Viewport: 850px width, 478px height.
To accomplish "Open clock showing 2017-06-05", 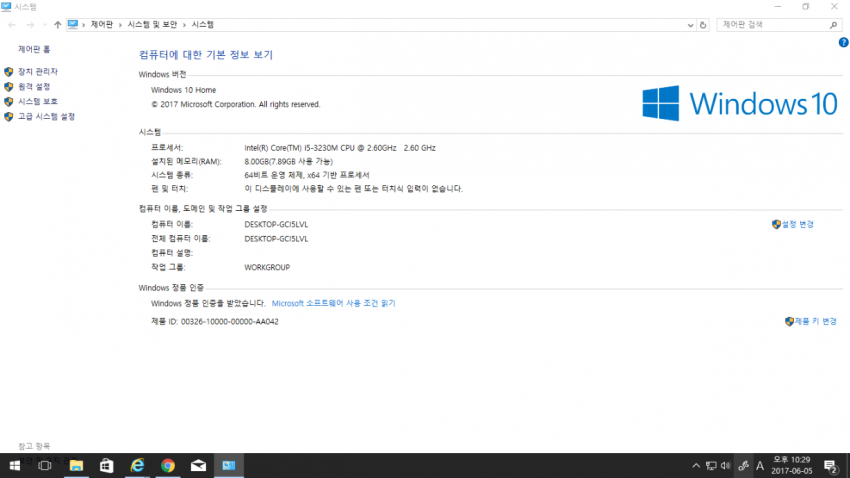I will pyautogui.click(x=791, y=466).
